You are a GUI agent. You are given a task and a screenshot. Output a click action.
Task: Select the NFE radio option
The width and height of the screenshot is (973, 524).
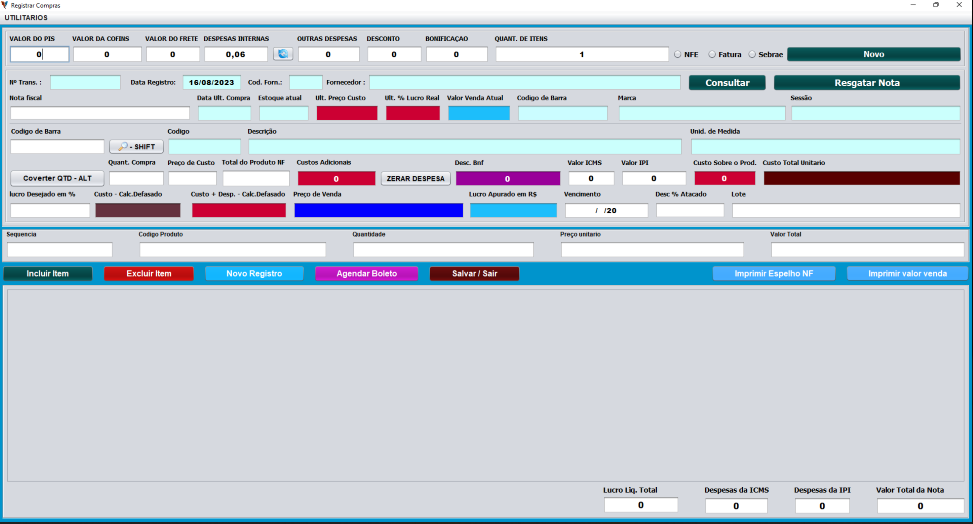point(679,54)
